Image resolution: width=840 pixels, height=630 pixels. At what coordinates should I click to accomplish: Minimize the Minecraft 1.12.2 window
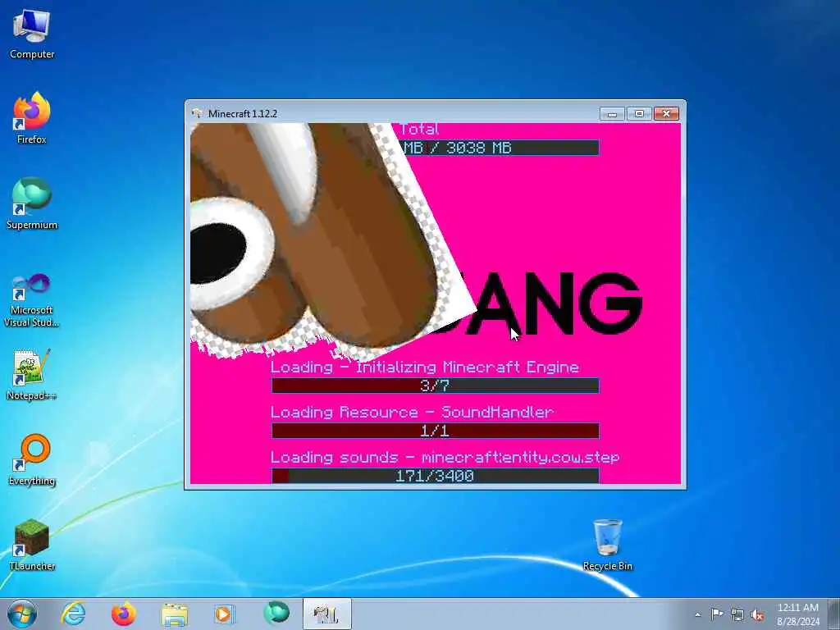(612, 113)
